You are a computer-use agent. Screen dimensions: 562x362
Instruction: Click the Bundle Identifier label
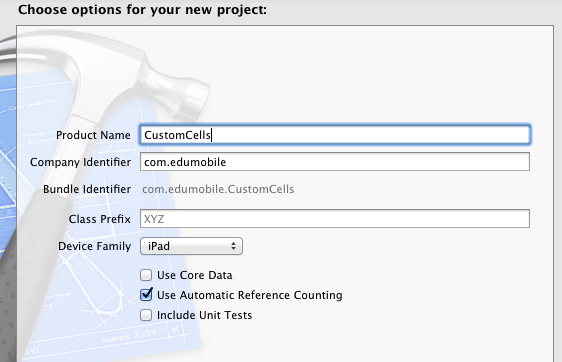[x=87, y=189]
